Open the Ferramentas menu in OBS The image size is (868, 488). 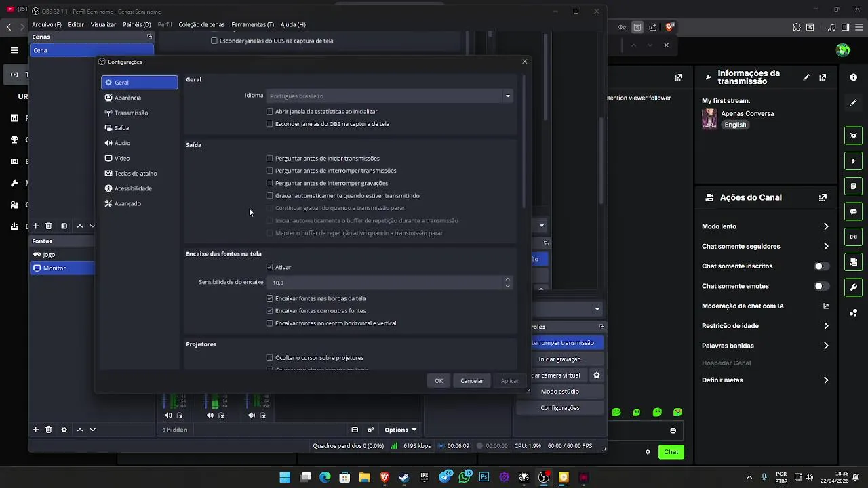(253, 24)
